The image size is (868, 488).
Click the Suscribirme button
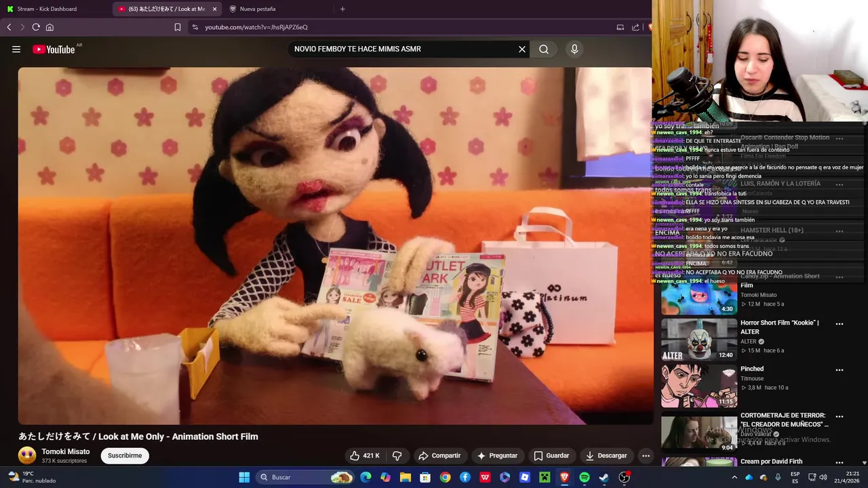point(125,455)
